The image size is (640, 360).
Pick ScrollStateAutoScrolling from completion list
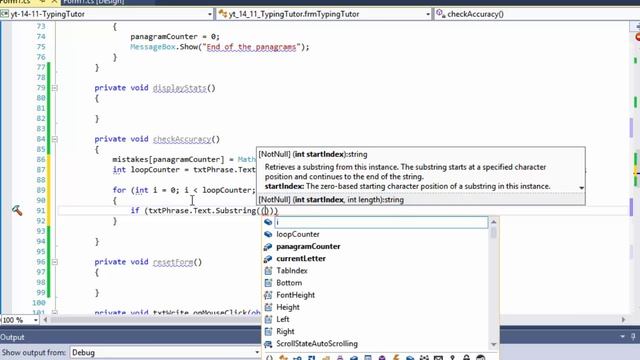coord(317,344)
